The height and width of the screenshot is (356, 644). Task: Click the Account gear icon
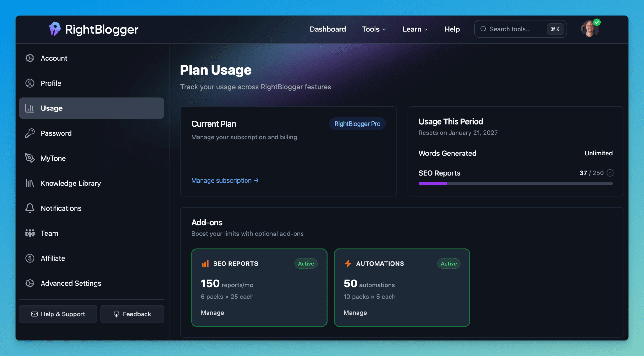(30, 58)
